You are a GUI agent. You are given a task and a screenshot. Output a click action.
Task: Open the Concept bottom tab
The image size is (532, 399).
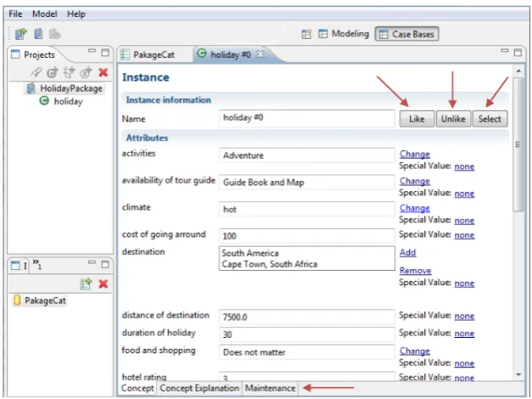[137, 388]
